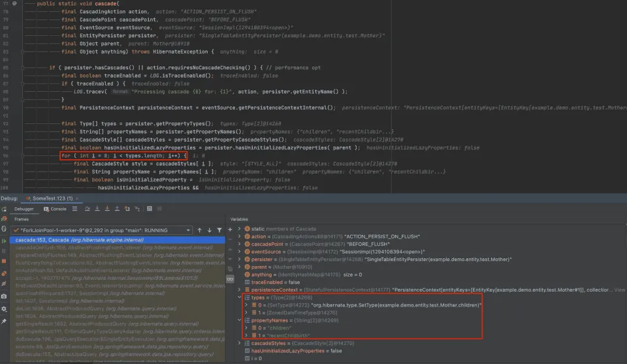Image resolution: width=627 pixels, height=364 pixels.
Task: Select the autoFlushIfRequired:1327 SessionImpl frame
Action: coord(118,294)
